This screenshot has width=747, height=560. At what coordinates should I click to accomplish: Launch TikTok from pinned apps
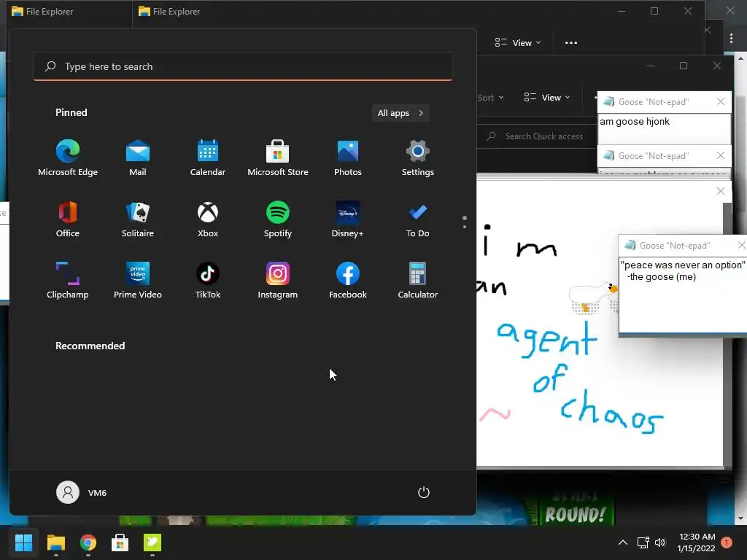point(208,281)
